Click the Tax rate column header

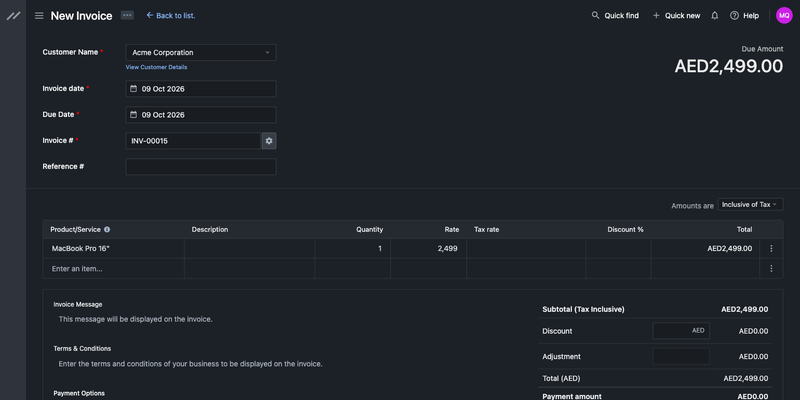pyautogui.click(x=486, y=230)
